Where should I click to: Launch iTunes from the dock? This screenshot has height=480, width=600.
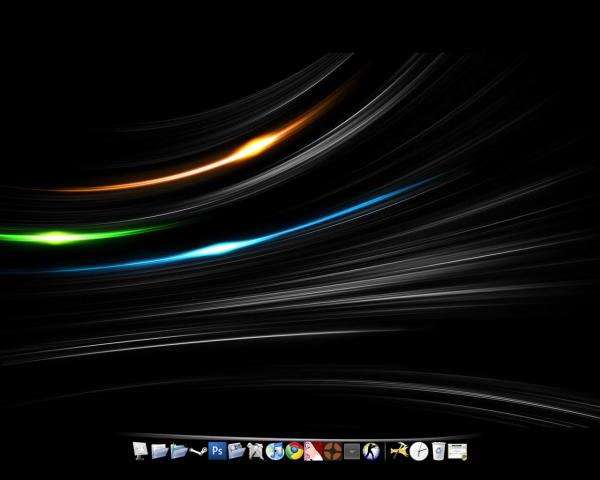pos(274,451)
